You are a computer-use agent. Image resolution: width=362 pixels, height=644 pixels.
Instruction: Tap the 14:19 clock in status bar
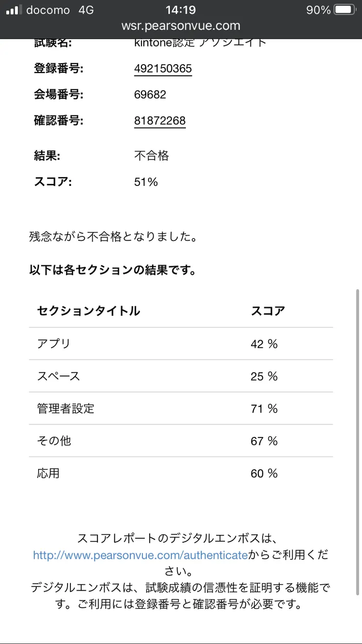(181, 10)
